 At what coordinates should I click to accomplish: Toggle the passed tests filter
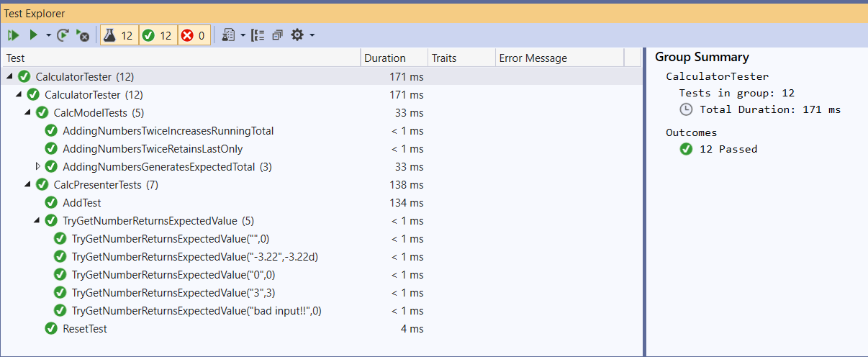[x=158, y=35]
